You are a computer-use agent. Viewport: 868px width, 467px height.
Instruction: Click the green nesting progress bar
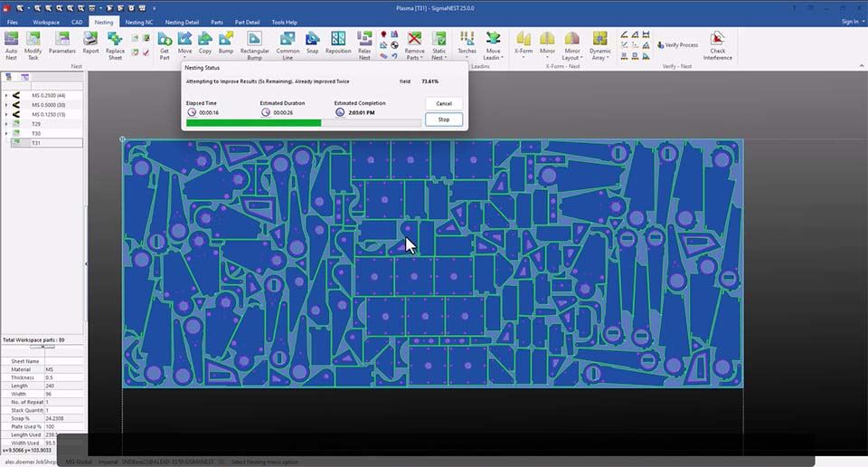(x=253, y=123)
